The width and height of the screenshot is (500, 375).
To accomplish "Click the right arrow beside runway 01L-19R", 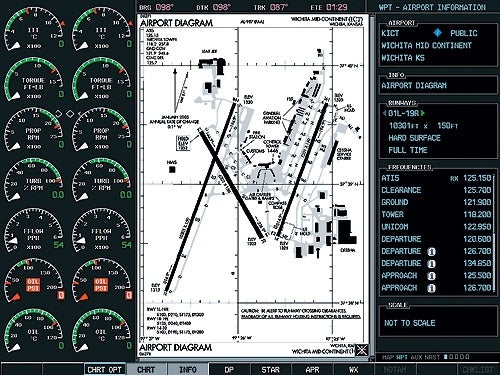I will [x=423, y=113].
